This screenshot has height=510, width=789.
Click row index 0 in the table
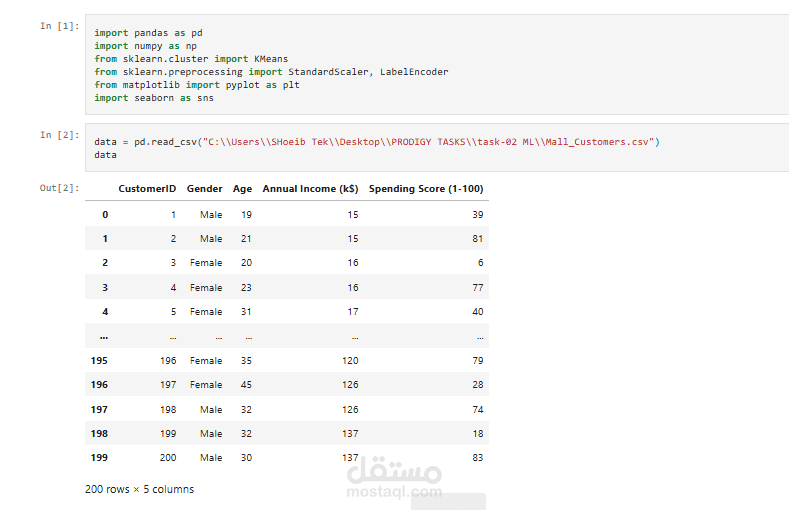click(x=105, y=215)
